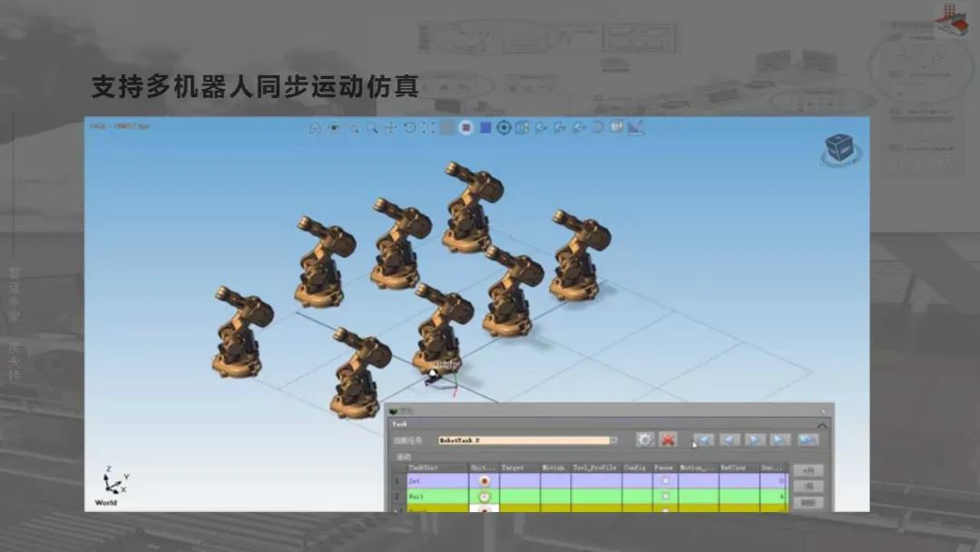
Task: Click the fit-to-screen icon
Action: pos(428,128)
